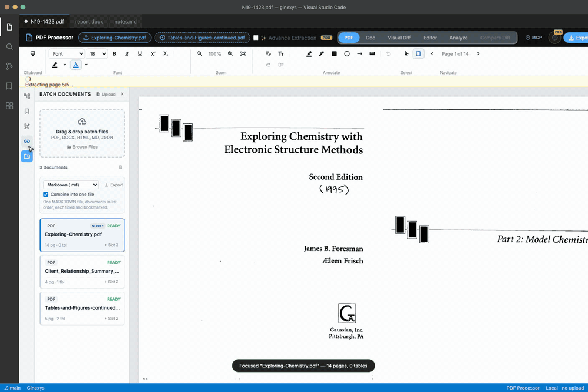Expand the text color dropdown arrow

(x=86, y=65)
